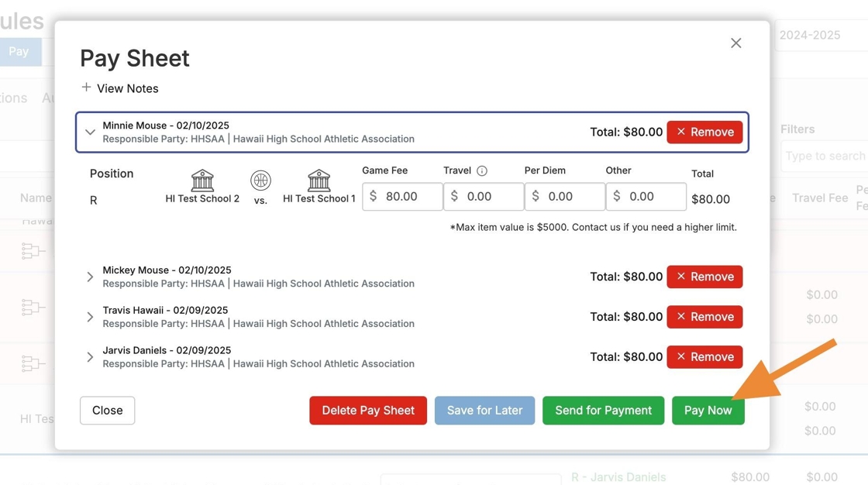The width and height of the screenshot is (868, 485).
Task: Expand the Jarvis Daniels pay row
Action: tap(90, 357)
